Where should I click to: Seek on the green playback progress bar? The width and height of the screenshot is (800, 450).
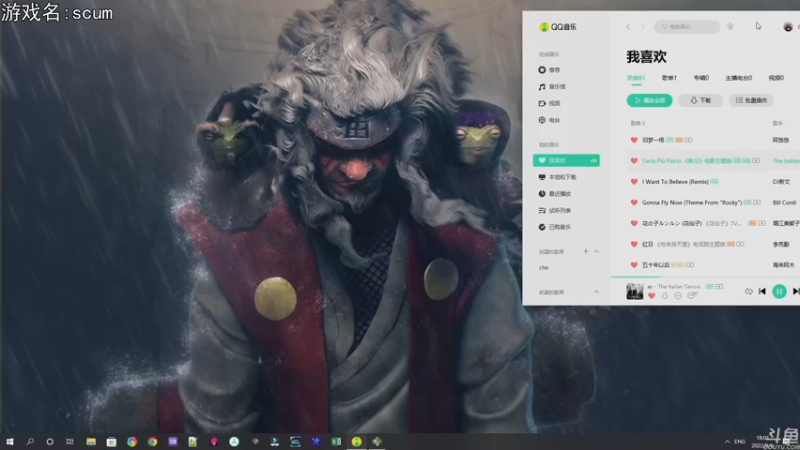(705, 277)
